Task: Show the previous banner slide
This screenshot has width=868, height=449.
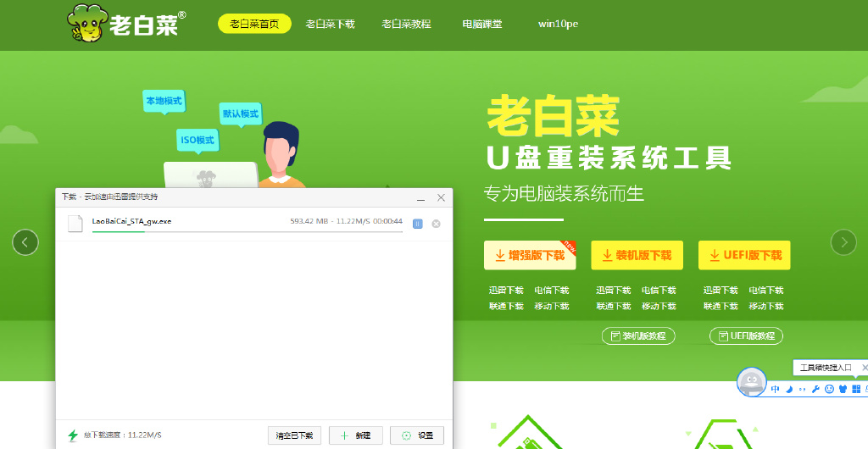Action: pyautogui.click(x=25, y=242)
